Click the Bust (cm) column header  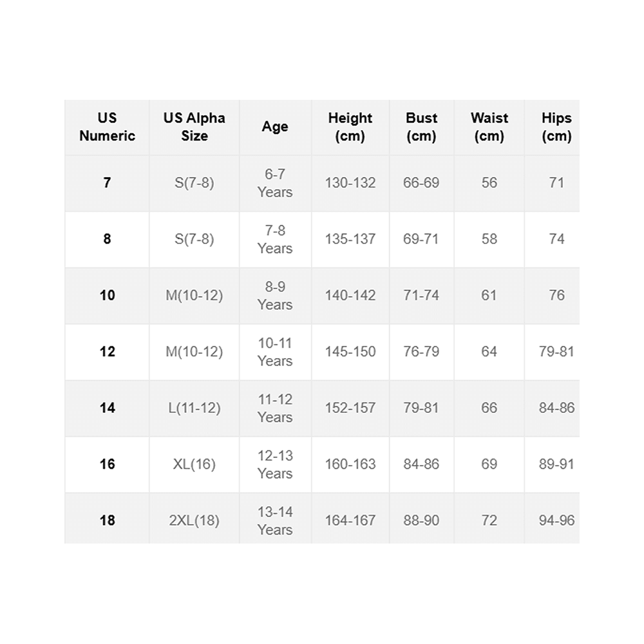(x=421, y=127)
